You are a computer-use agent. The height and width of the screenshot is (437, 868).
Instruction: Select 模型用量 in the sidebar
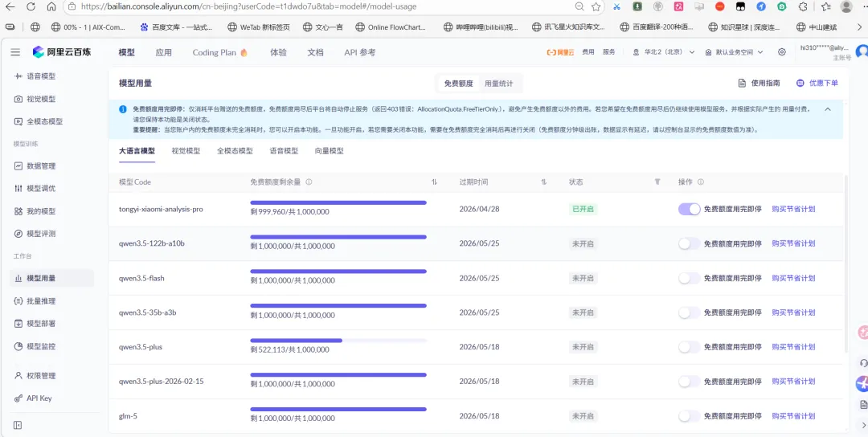click(x=51, y=278)
